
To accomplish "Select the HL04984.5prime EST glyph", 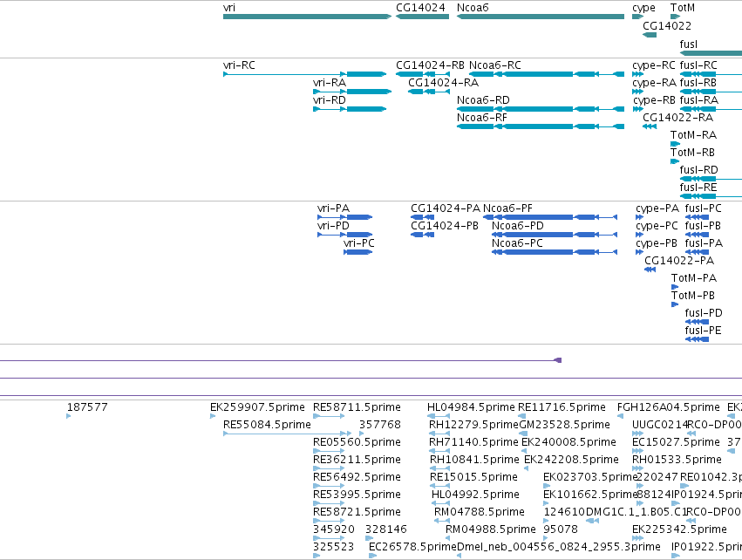I will (x=439, y=416).
